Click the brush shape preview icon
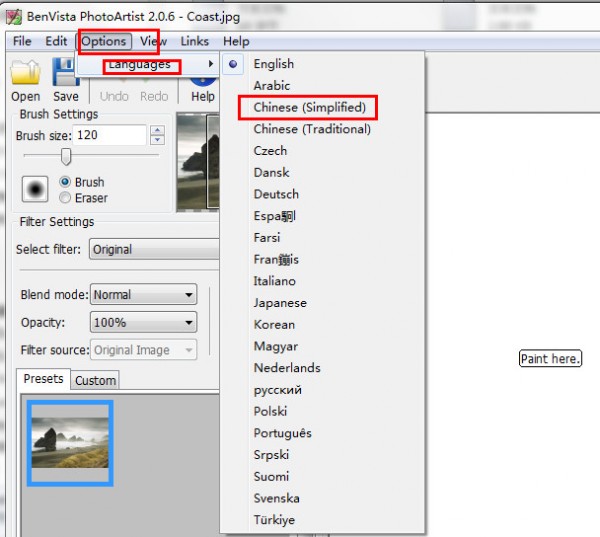This screenshot has height=537, width=600. tap(35, 189)
